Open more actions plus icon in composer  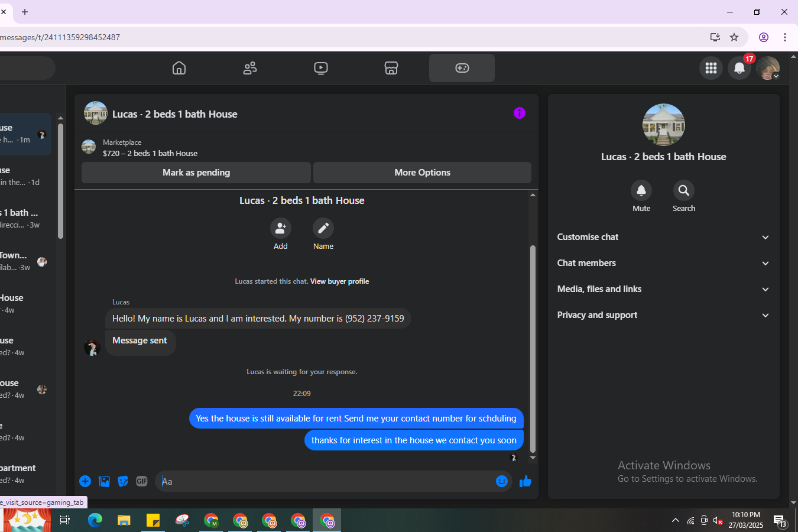[x=85, y=481]
